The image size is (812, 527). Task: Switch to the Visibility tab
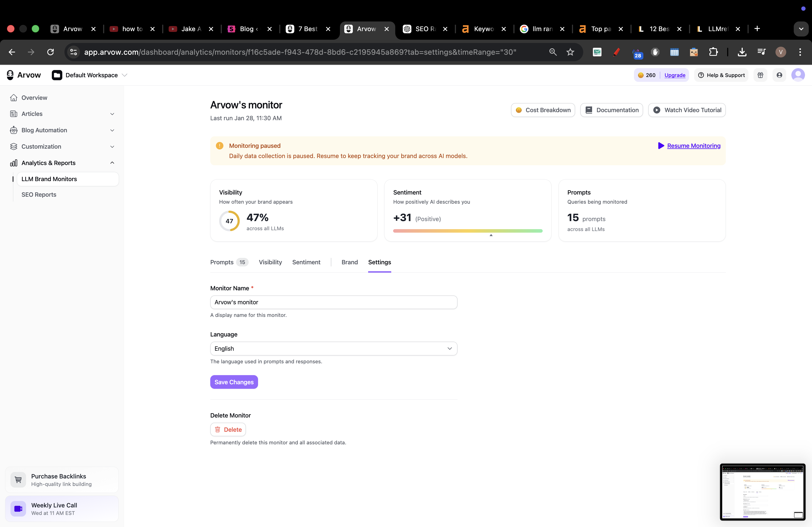coord(270,262)
